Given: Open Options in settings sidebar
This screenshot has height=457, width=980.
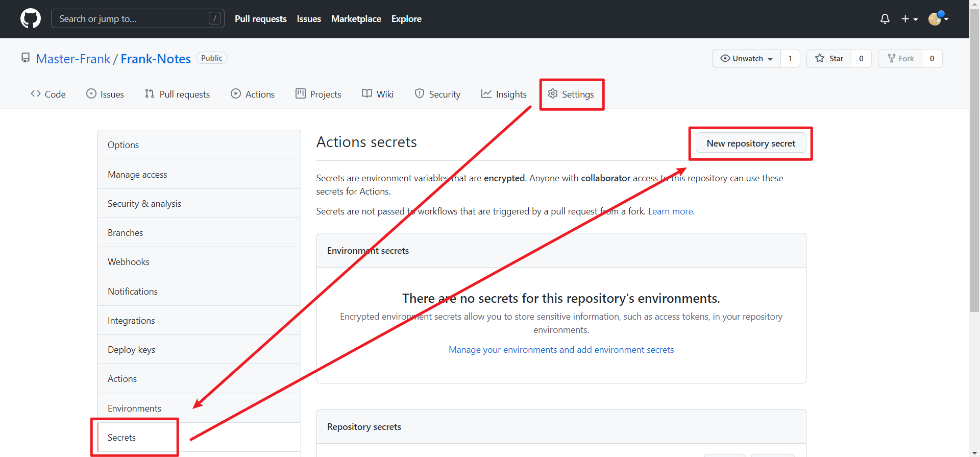Looking at the screenshot, I should (x=199, y=145).
